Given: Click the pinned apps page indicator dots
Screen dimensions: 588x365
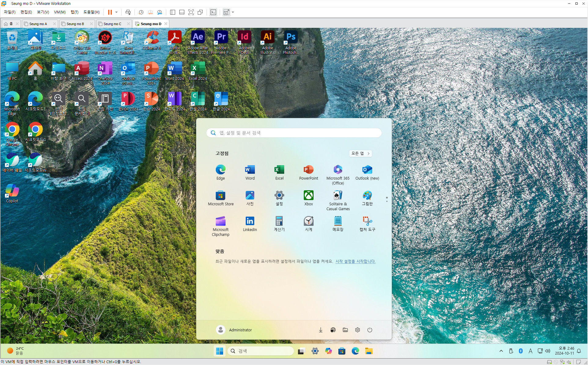Looking at the screenshot, I should [x=387, y=199].
